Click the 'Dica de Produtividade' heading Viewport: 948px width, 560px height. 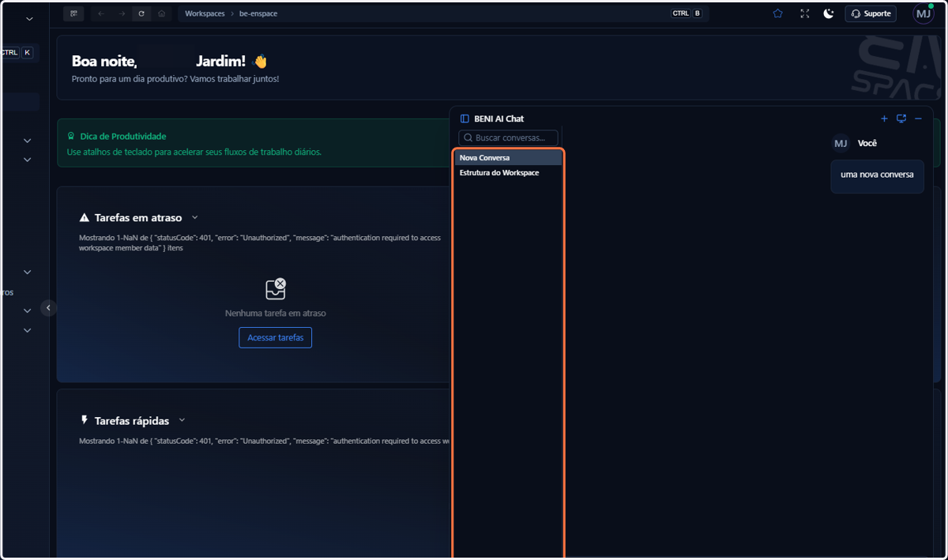[x=123, y=136]
